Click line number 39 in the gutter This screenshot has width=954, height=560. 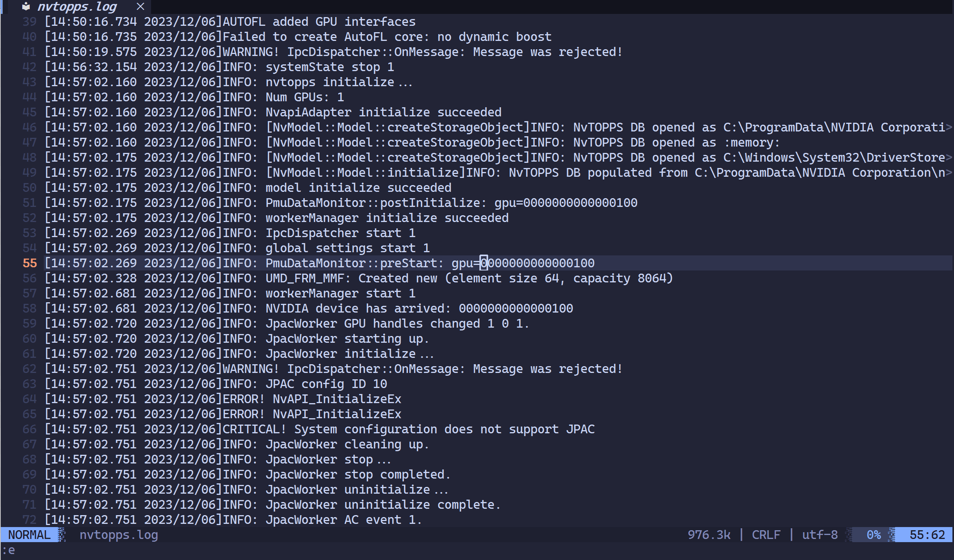29,22
